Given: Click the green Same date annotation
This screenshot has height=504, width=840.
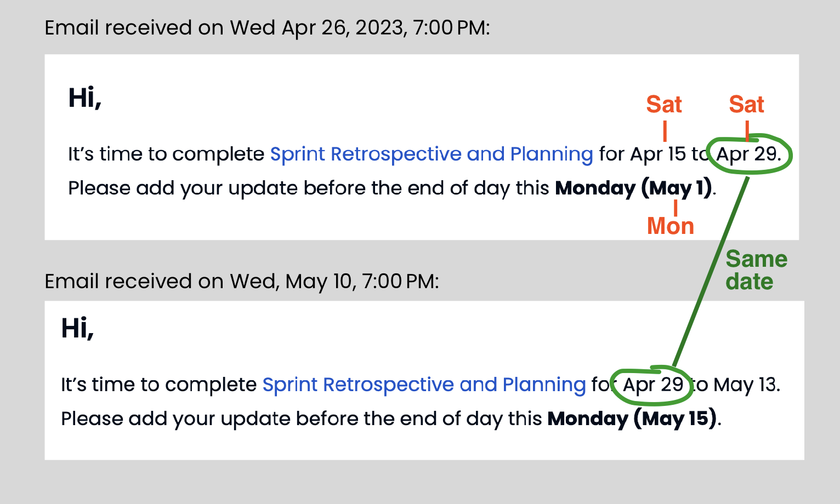Looking at the screenshot, I should pos(756,270).
